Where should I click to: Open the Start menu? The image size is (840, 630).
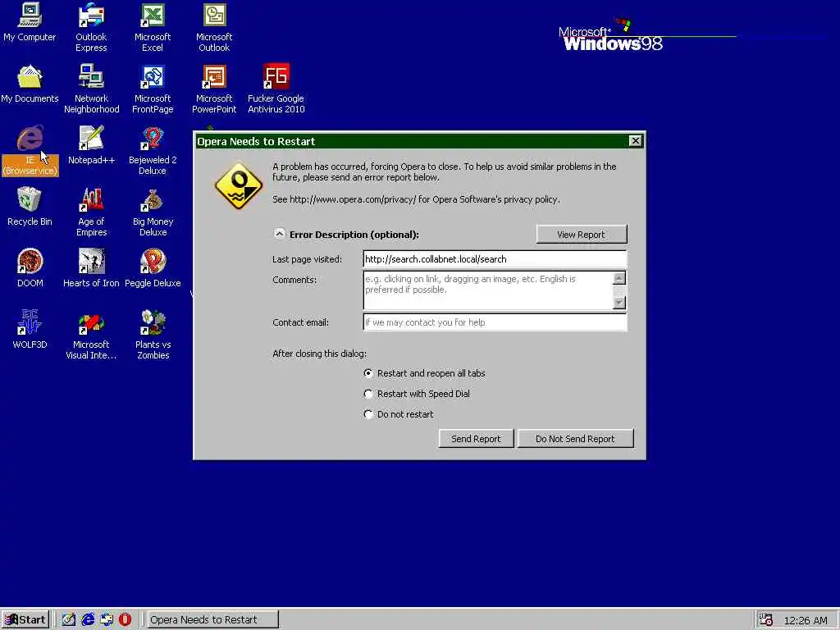tap(25, 619)
